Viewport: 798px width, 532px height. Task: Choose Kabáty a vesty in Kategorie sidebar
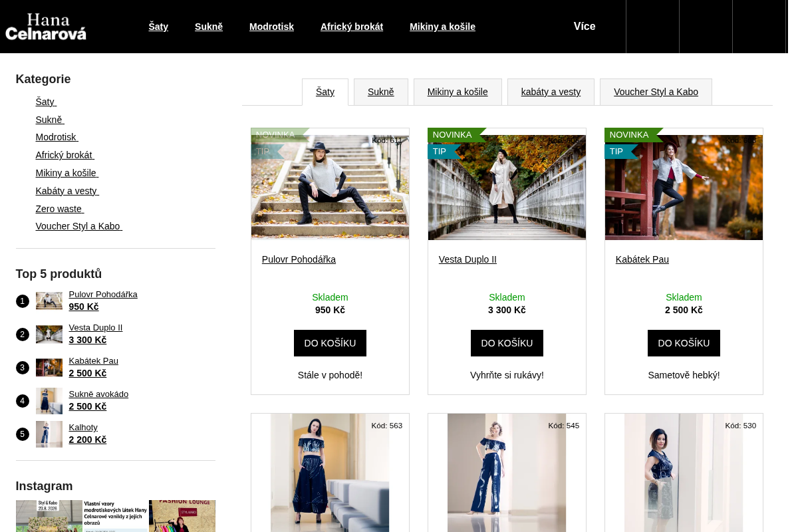[x=67, y=191]
